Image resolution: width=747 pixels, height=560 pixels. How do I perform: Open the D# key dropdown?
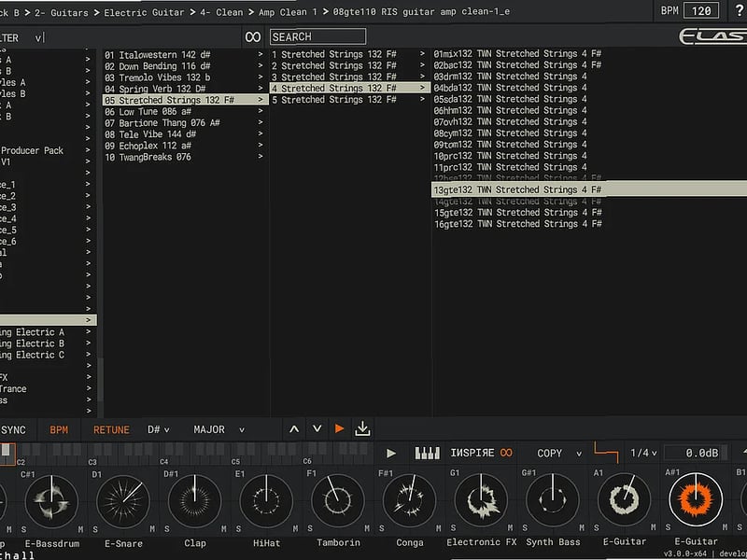tap(158, 429)
